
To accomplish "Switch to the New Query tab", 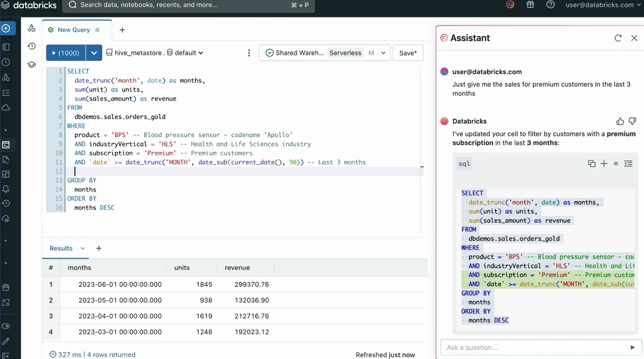I will tap(74, 30).
